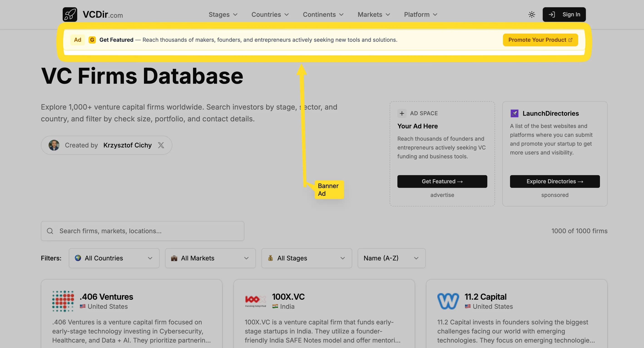Click the G icon beside Get Featured banner text
Viewport: 644px width, 348px height.
coord(92,40)
